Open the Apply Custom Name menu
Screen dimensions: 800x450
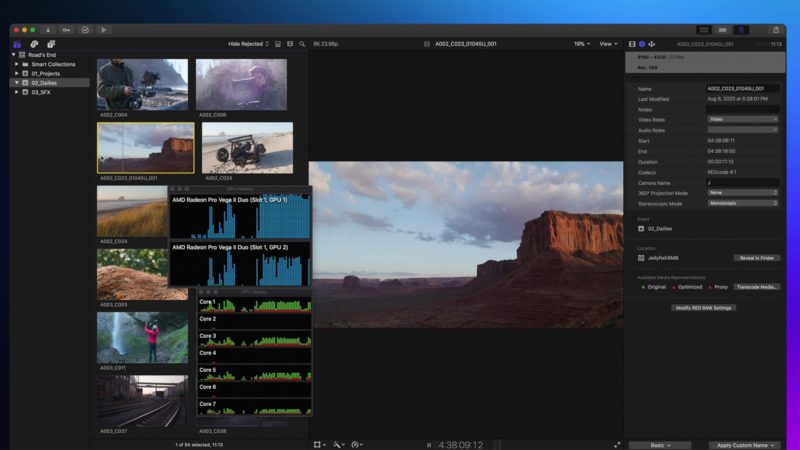tap(745, 445)
